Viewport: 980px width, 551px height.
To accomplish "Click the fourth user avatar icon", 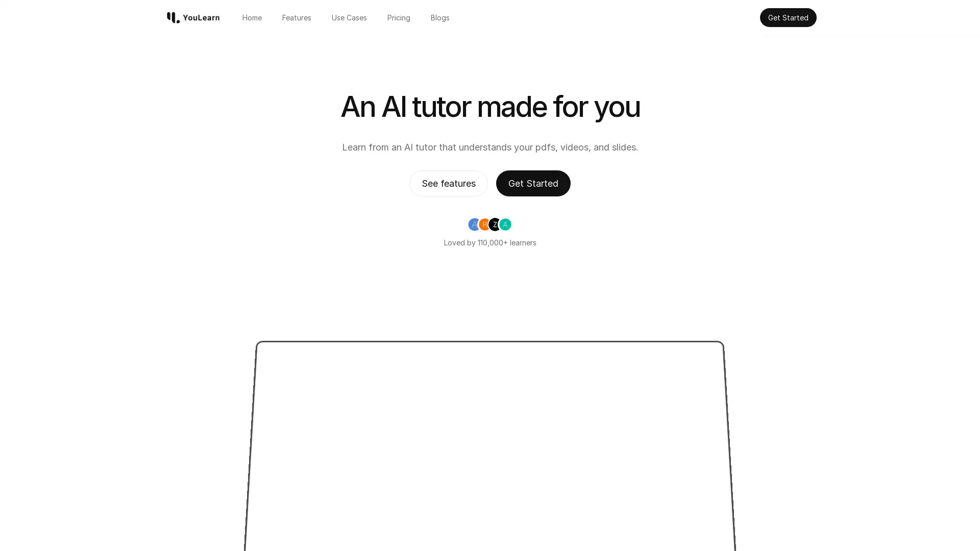I will tap(505, 224).
